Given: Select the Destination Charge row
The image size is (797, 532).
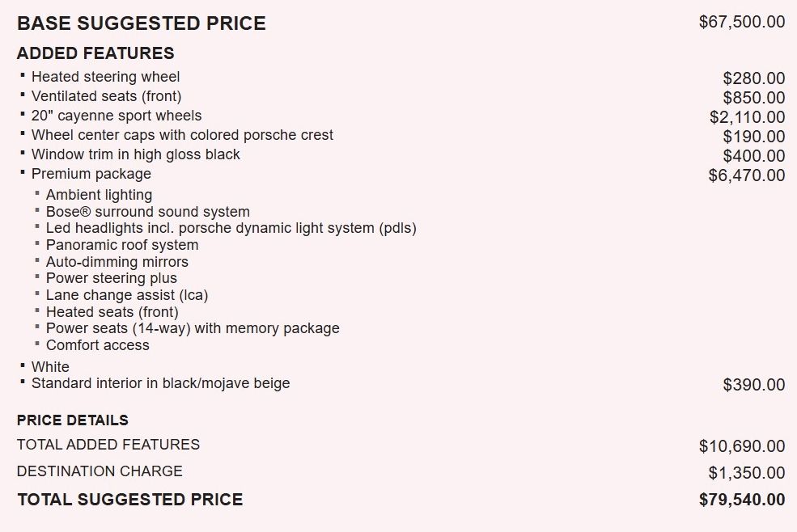Looking at the screenshot, I should 401,472.
